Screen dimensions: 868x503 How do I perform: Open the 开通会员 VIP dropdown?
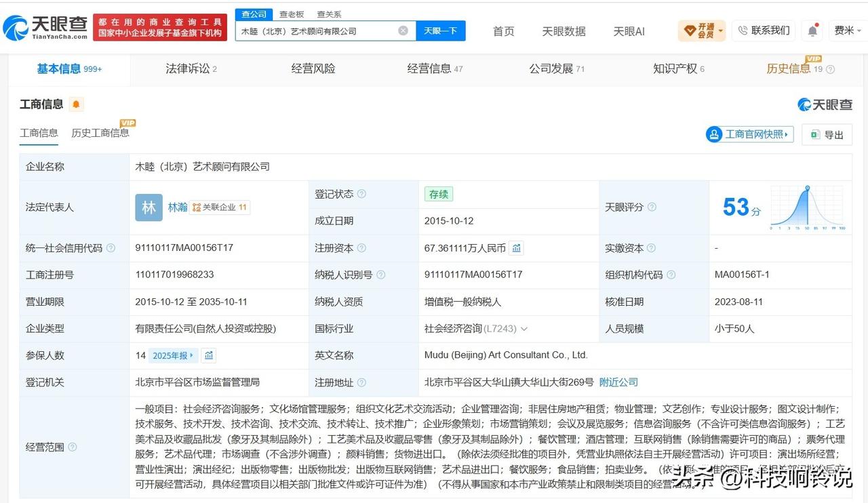pyautogui.click(x=701, y=31)
